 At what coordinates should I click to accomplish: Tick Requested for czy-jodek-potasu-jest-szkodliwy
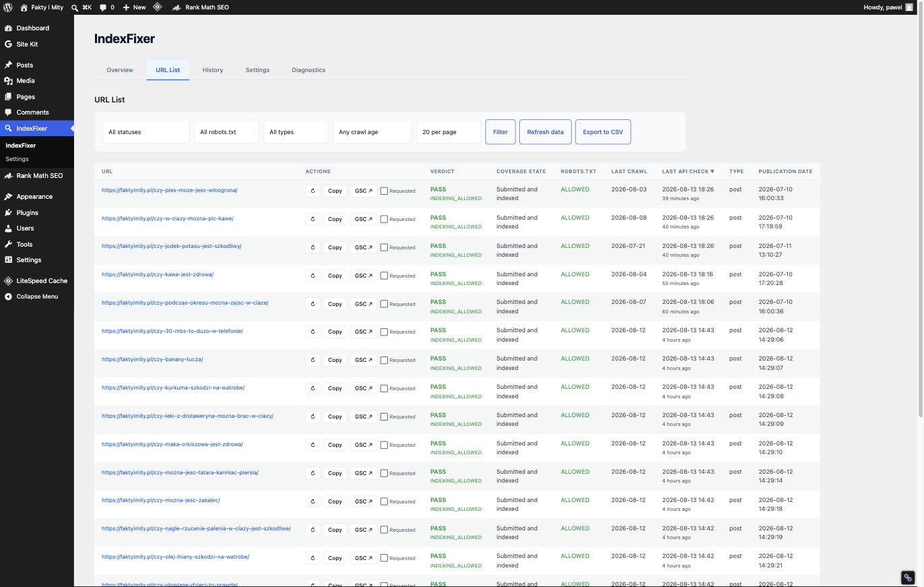pyautogui.click(x=384, y=247)
